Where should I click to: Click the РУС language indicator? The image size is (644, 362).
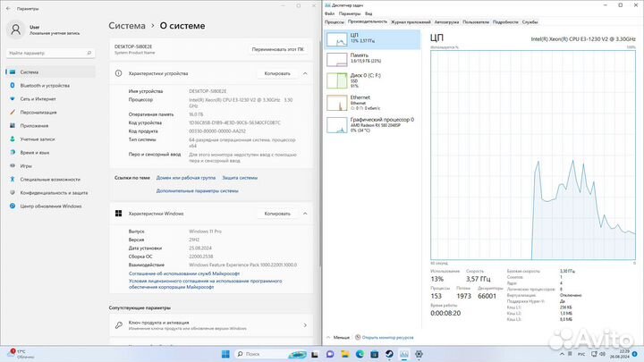coord(581,354)
